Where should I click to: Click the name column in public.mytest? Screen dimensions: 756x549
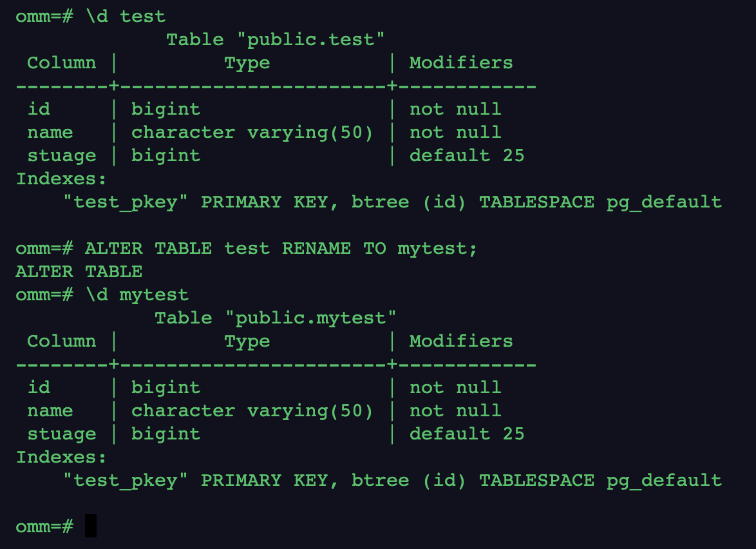click(x=50, y=410)
